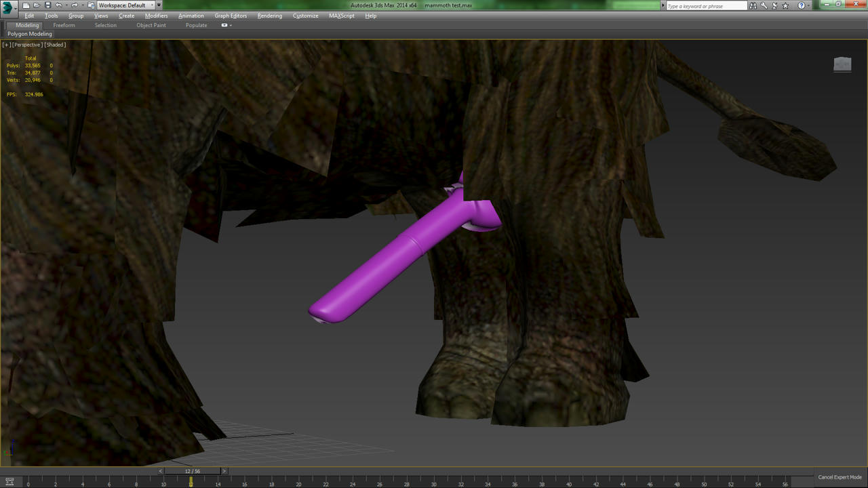This screenshot has height=488, width=868.
Task: Open the Animation menu
Action: tap(191, 16)
